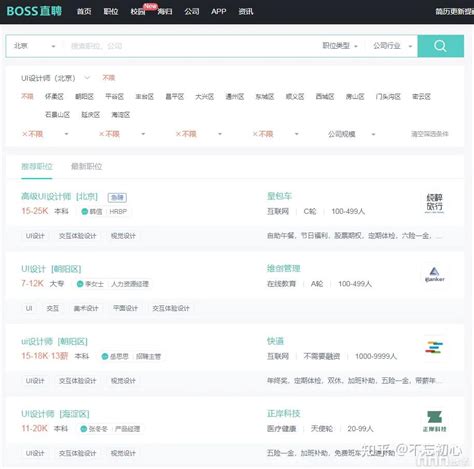474x469 pixels.
Task: Open the 北京 city dropdown
Action: tap(34, 46)
